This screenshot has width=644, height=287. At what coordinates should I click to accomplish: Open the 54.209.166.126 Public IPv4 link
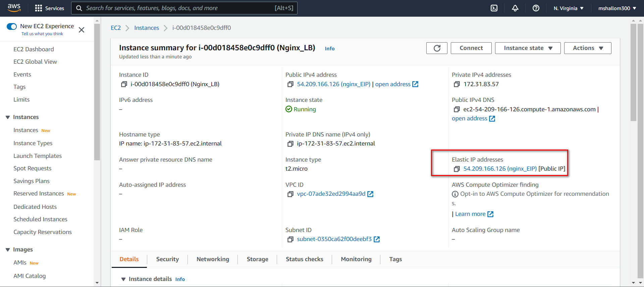tap(333, 84)
